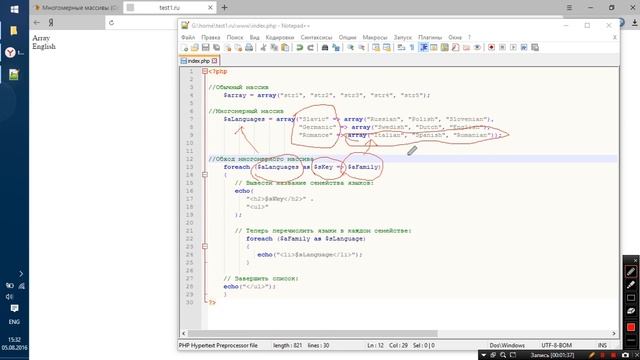
Task: Click the ENG language indicator
Action: (14, 322)
